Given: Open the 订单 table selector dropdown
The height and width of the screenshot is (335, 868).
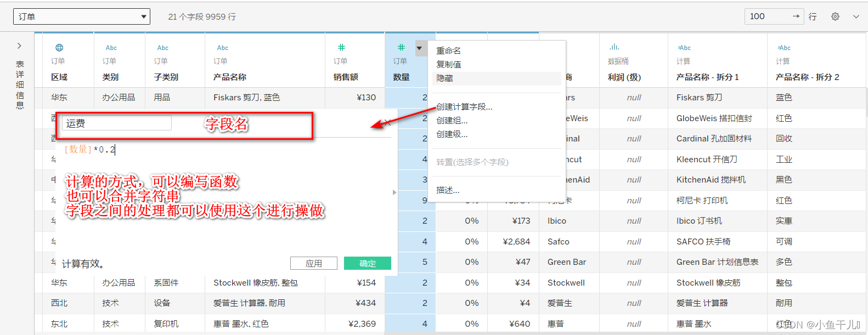Looking at the screenshot, I should [82, 16].
